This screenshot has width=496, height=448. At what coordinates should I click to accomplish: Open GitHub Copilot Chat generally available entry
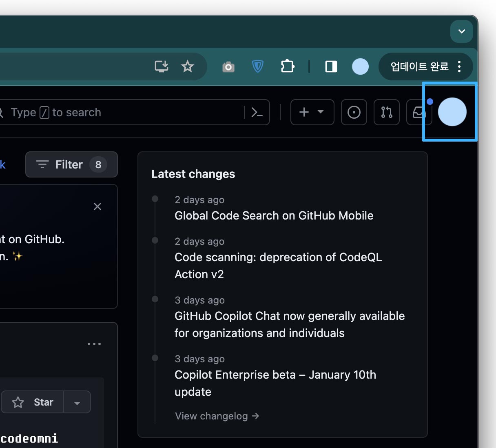[x=290, y=324]
